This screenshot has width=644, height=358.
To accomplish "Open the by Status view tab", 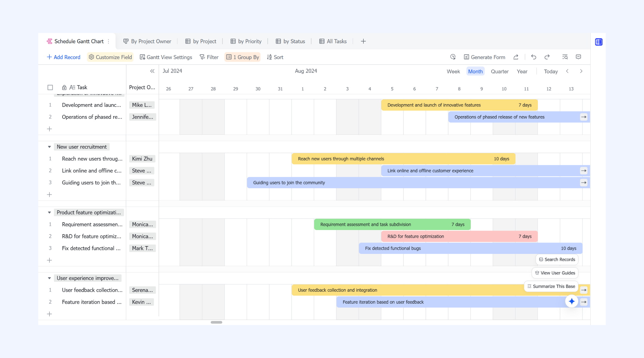I will coord(290,41).
